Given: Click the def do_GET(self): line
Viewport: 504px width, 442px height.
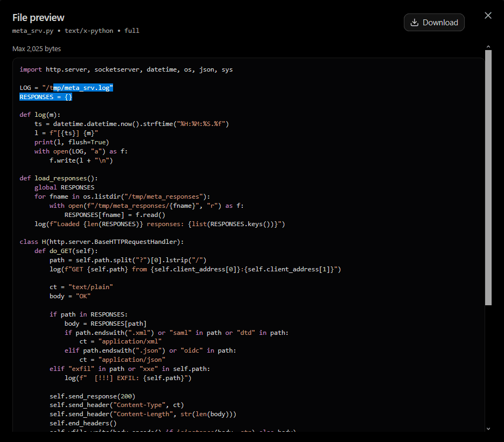Looking at the screenshot, I should [x=66, y=251].
